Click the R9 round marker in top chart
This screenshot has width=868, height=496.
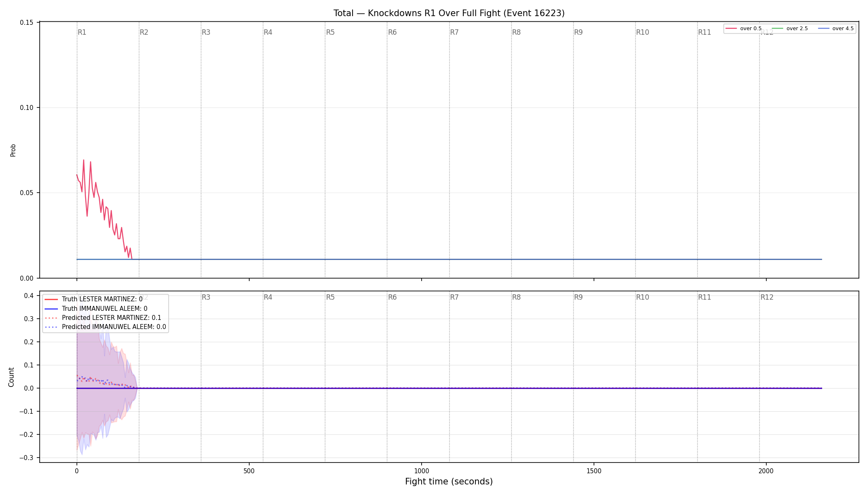578,32
